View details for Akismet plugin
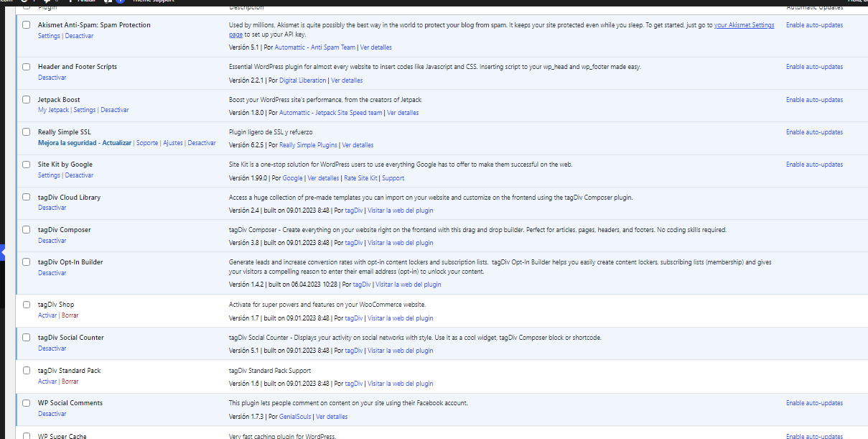 pyautogui.click(x=376, y=47)
